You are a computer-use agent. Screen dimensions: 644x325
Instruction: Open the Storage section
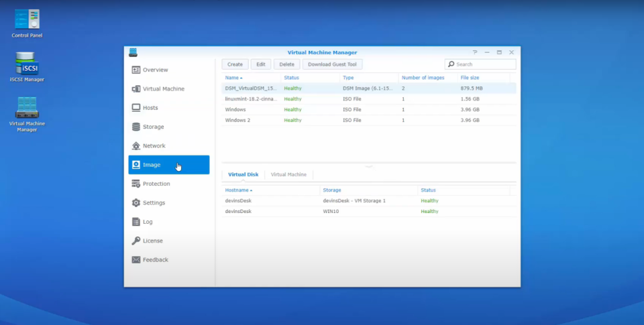point(169,127)
